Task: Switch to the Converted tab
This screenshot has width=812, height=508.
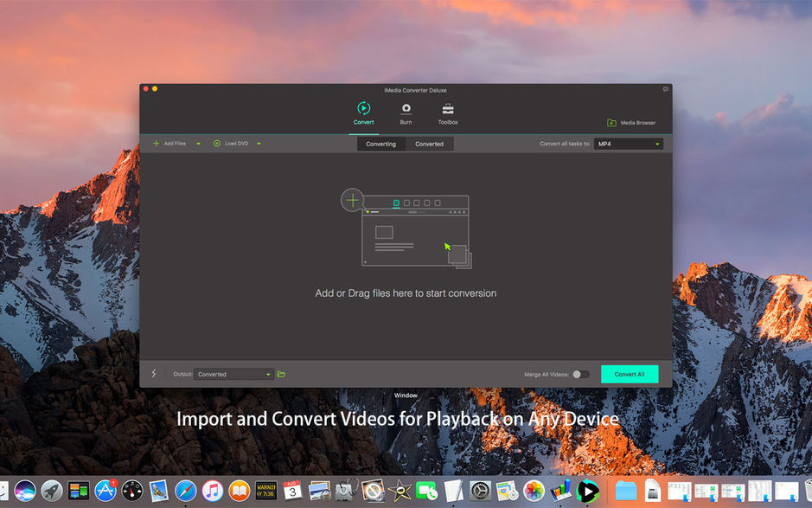Action: pyautogui.click(x=430, y=144)
